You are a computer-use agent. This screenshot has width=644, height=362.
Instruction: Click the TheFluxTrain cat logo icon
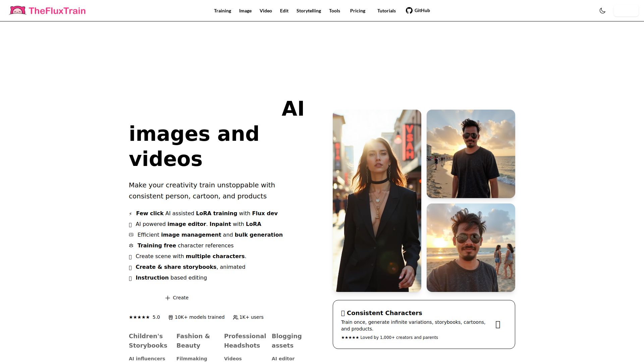coord(17,10)
